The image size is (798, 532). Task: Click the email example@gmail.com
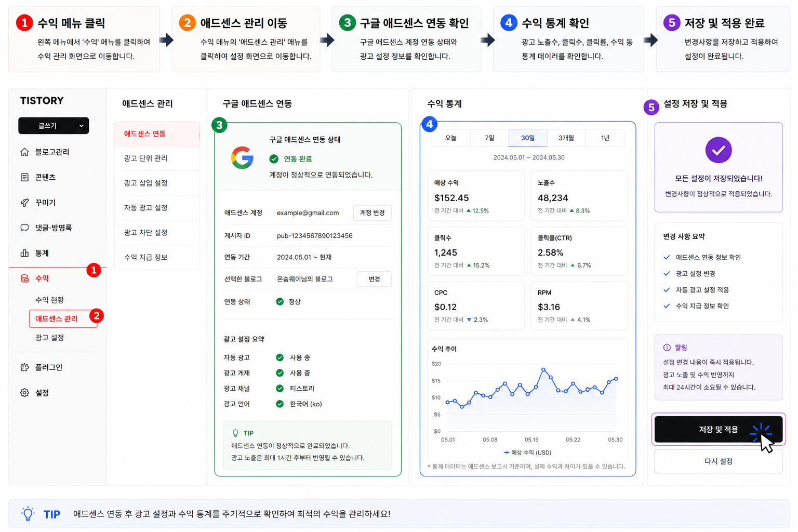[x=308, y=213]
